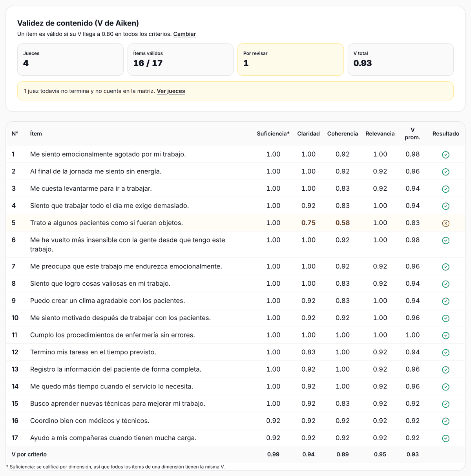Click the V prom. column header
The image size is (471, 476).
413,133
